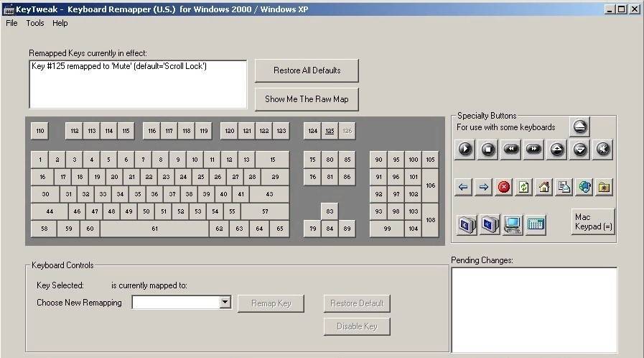Viewport: 644px width, 358px height.
Task: Select keyboard key 29
Action: pyautogui.click(x=275, y=177)
